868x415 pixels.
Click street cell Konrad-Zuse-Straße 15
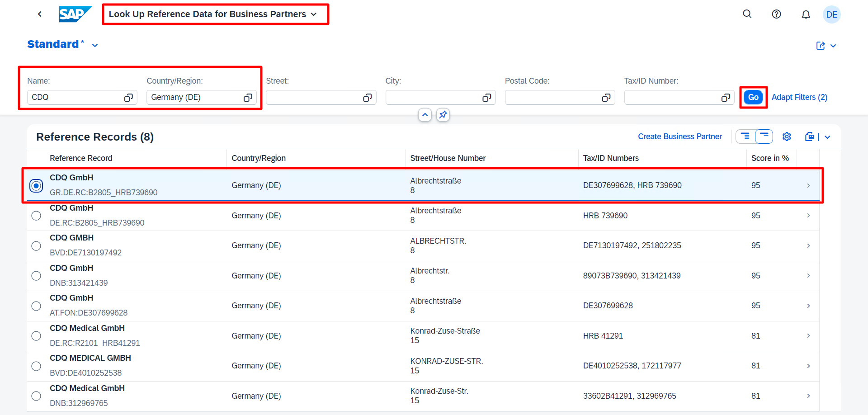click(445, 335)
